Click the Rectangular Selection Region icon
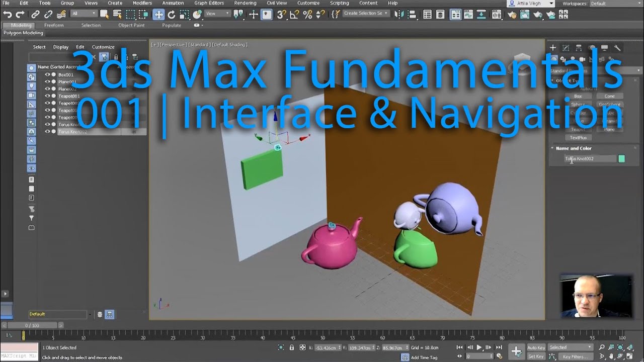The width and height of the screenshot is (644, 362). (130, 14)
